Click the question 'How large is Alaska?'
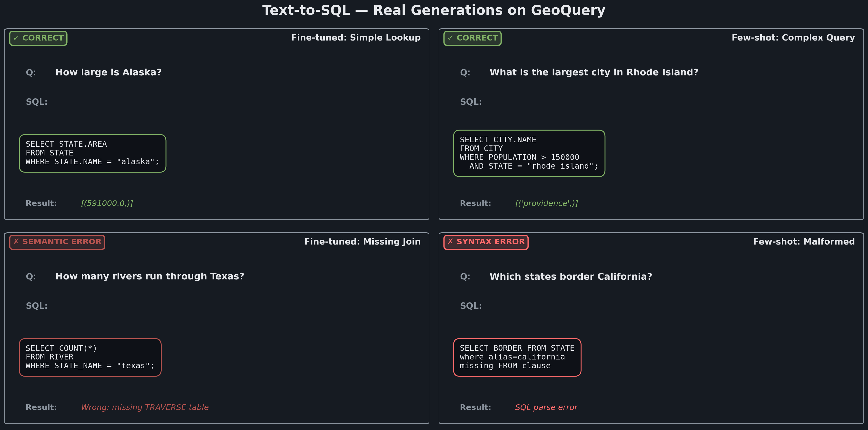Image resolution: width=868 pixels, height=430 pixels. click(x=108, y=72)
